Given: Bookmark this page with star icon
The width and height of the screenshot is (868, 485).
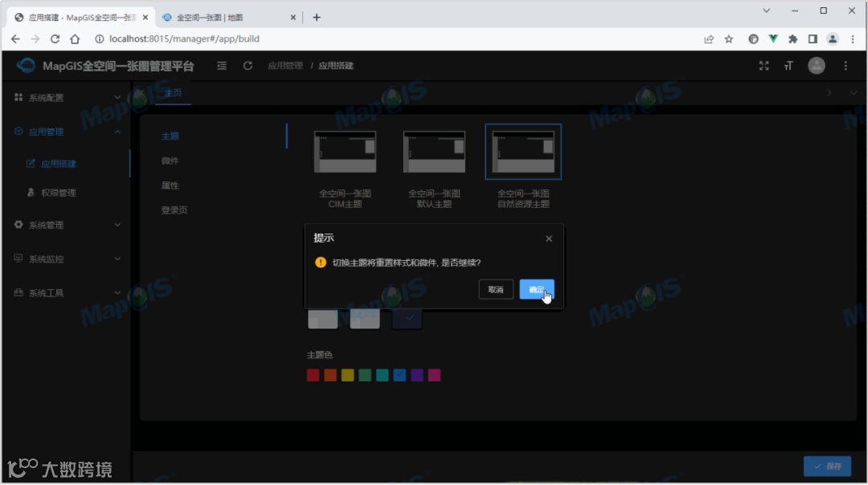Looking at the screenshot, I should click(x=728, y=39).
